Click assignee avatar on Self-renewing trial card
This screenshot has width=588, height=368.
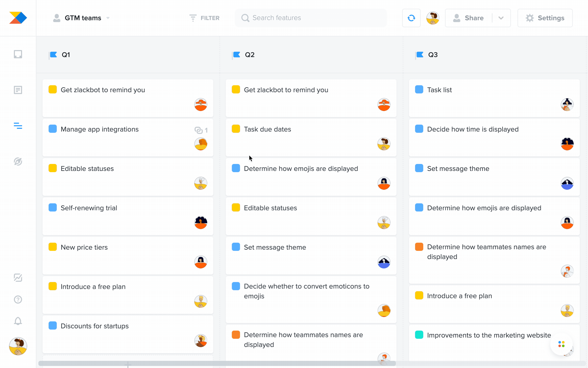(x=201, y=222)
